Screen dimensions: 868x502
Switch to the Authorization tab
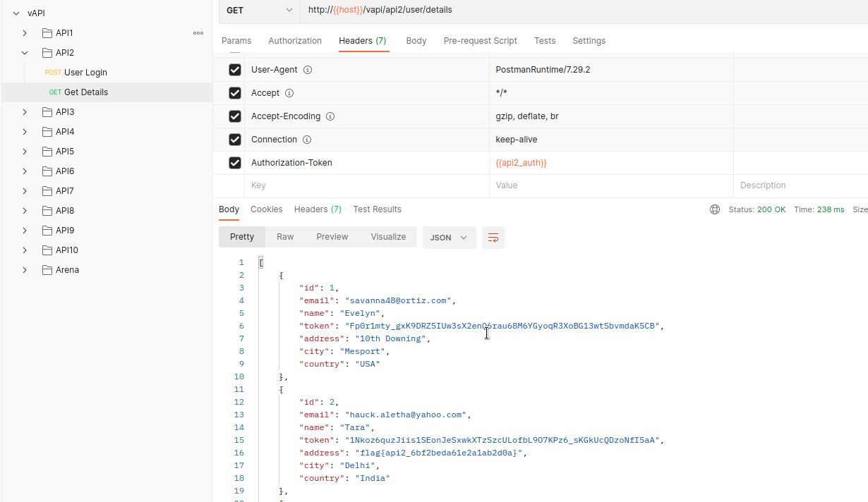pyautogui.click(x=295, y=41)
